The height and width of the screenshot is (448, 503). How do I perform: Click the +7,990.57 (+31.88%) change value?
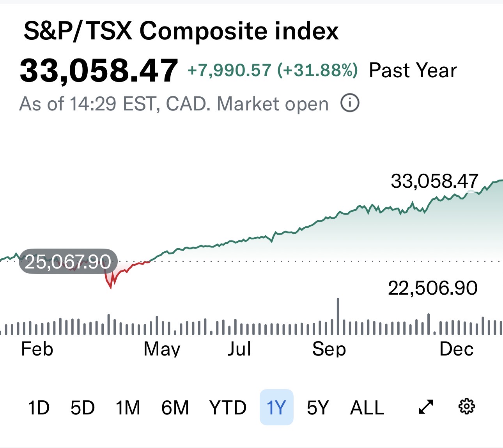point(273,70)
